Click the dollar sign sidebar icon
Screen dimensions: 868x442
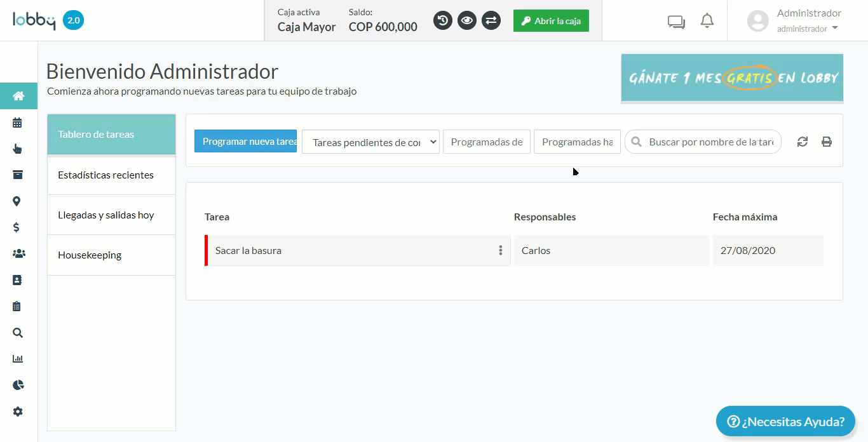[x=17, y=227]
